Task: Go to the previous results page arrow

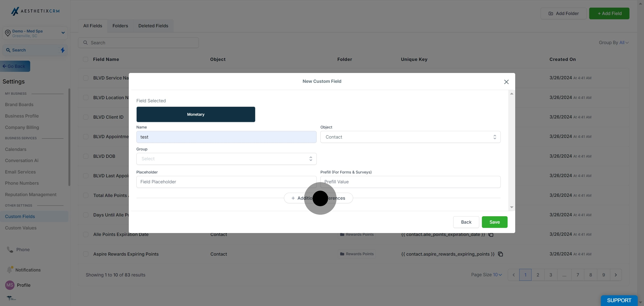Action: (513, 275)
